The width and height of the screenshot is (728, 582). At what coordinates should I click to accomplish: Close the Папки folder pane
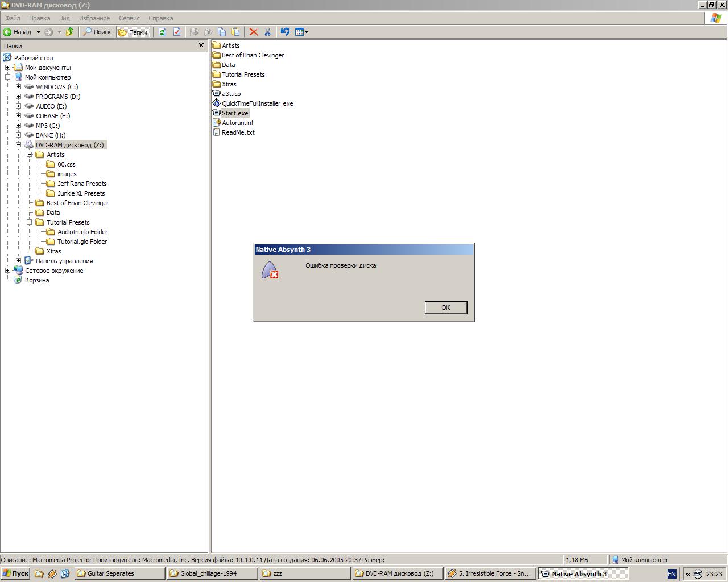coord(201,45)
